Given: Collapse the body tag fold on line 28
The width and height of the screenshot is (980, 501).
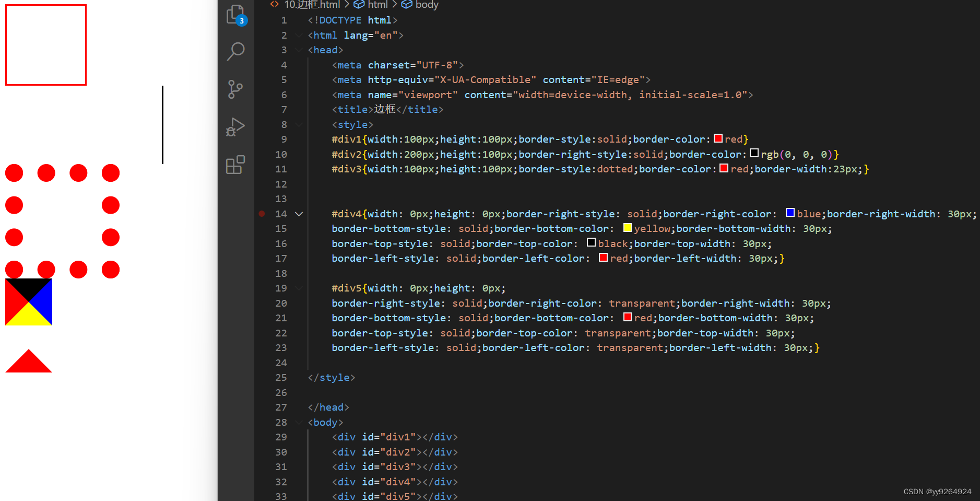Looking at the screenshot, I should 299,422.
